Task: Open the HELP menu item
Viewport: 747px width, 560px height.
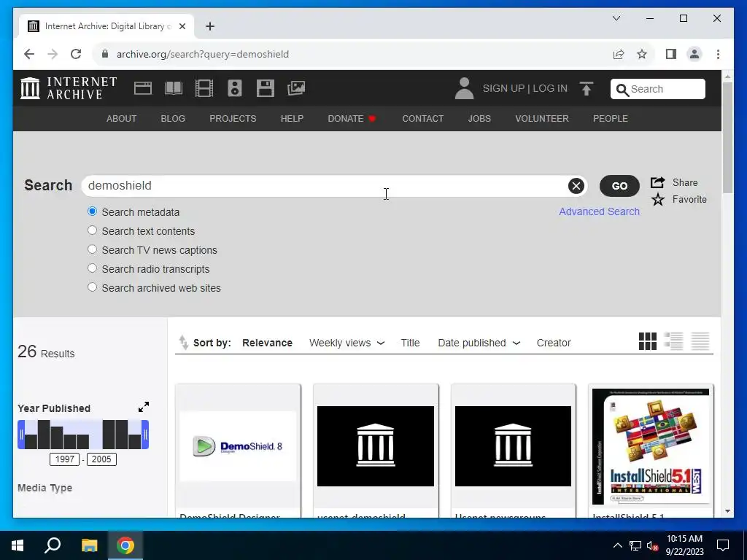Action: click(292, 119)
